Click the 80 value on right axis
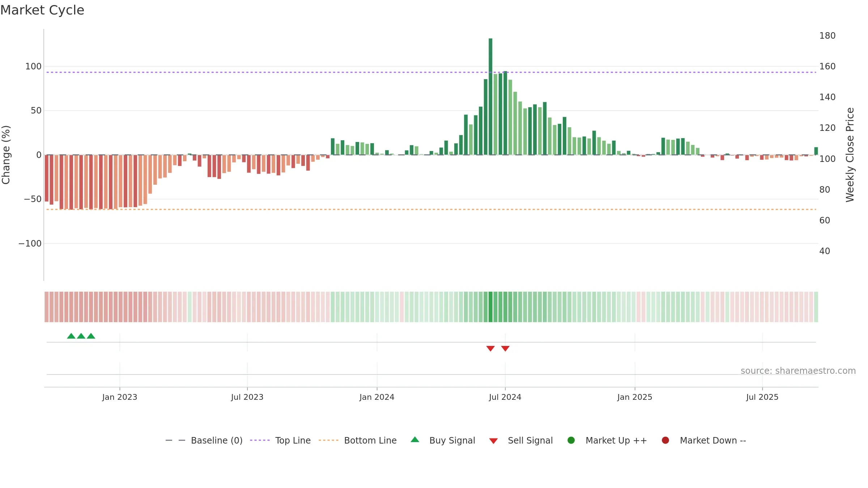Viewport: 868px width, 488px height. [825, 190]
